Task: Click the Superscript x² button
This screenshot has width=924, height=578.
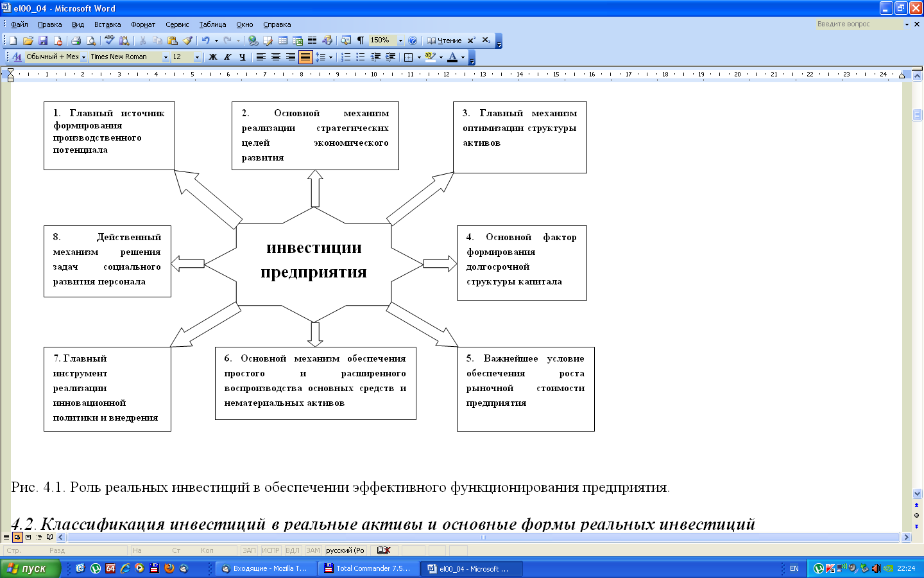Action: pos(472,40)
